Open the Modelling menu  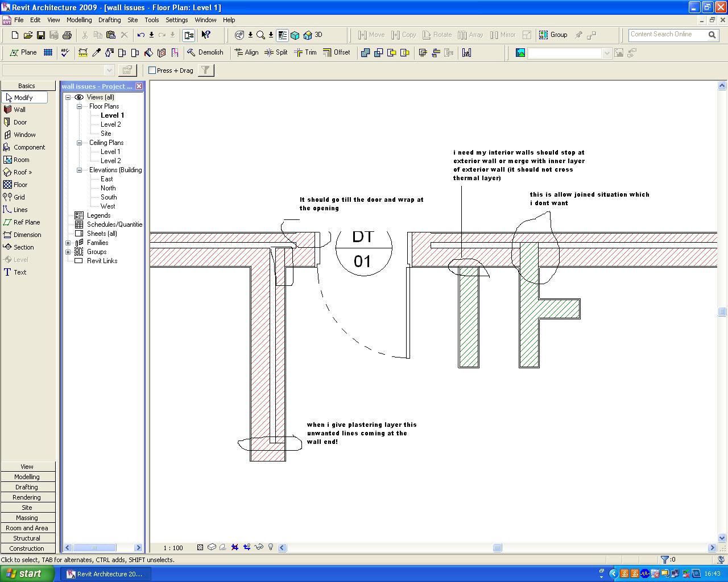(79, 20)
